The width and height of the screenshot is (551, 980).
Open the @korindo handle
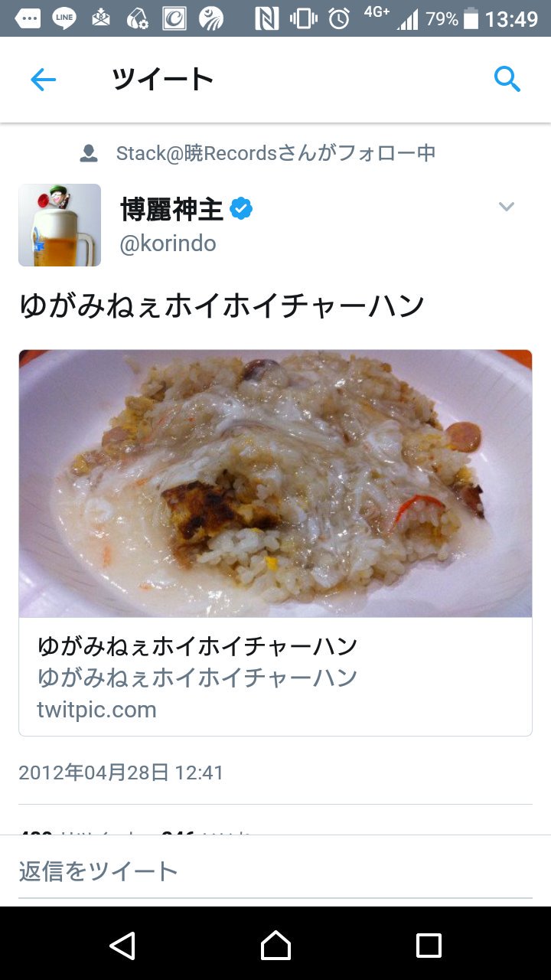point(168,243)
